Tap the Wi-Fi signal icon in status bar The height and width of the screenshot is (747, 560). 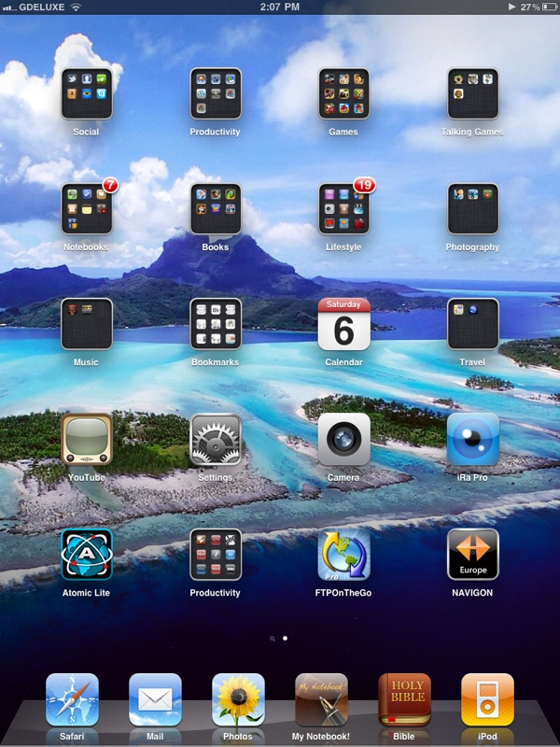point(76,7)
